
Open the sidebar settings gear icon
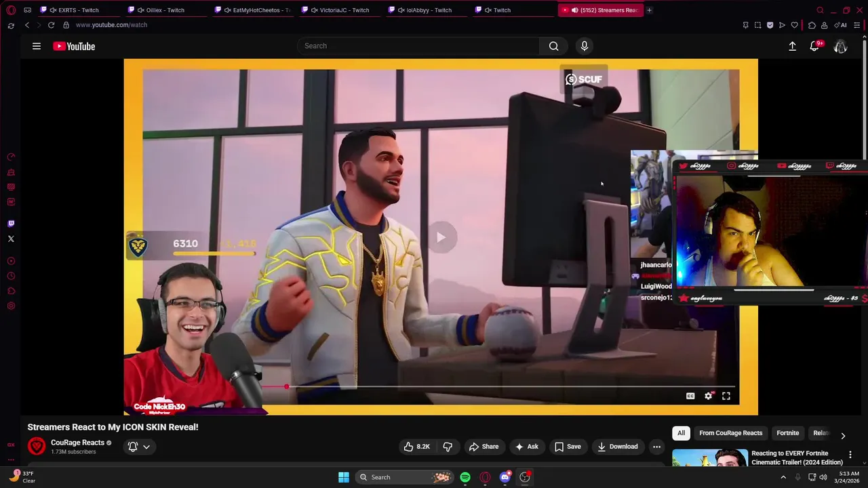(x=11, y=306)
